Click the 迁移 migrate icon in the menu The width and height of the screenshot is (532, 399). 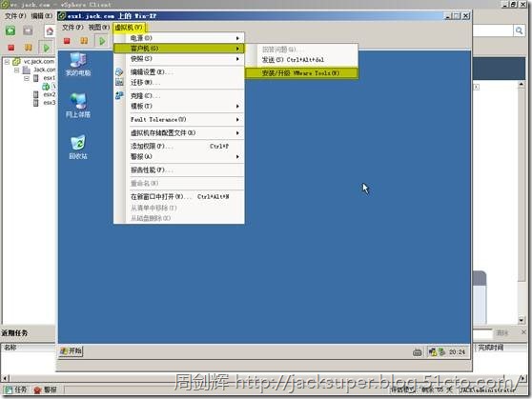point(119,82)
